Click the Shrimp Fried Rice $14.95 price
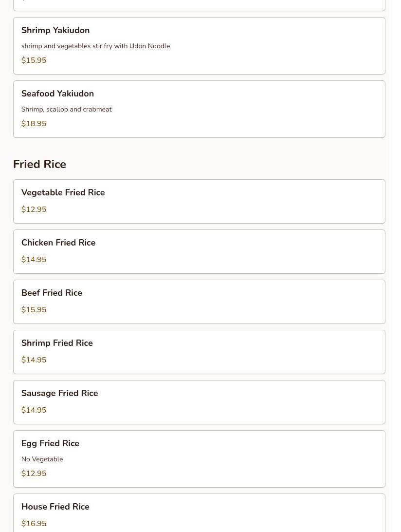This screenshot has width=401, height=532. coord(34,360)
